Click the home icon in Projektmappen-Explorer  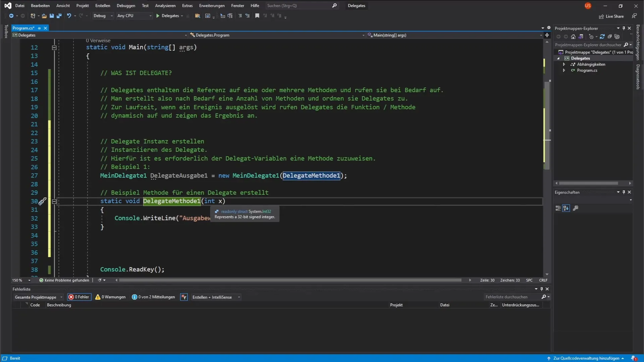(x=573, y=37)
